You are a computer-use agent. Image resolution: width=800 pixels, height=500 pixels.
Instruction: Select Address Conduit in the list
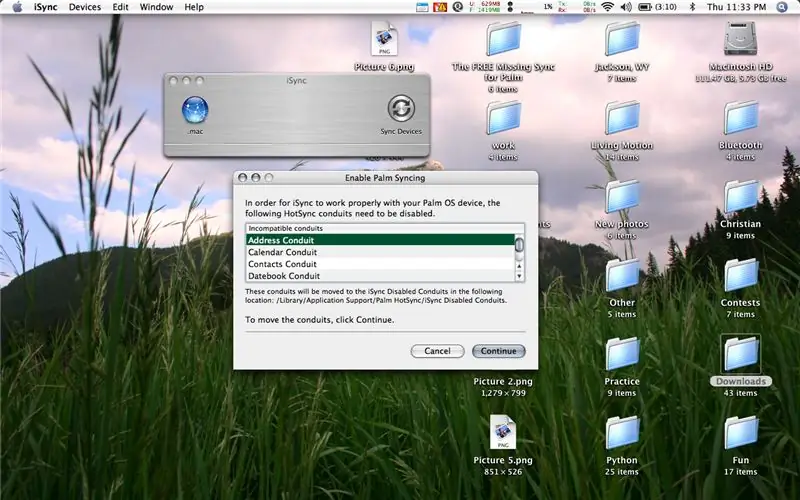pyautogui.click(x=380, y=240)
